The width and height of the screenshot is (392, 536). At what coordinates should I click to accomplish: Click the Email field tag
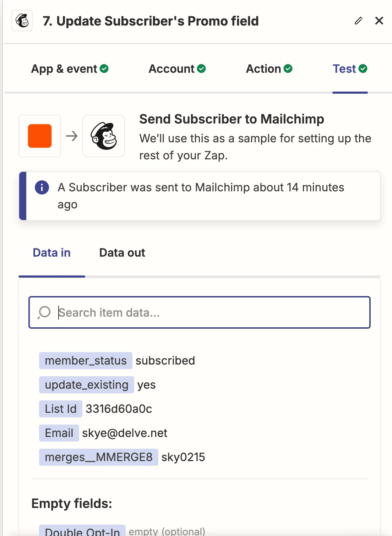tap(59, 433)
